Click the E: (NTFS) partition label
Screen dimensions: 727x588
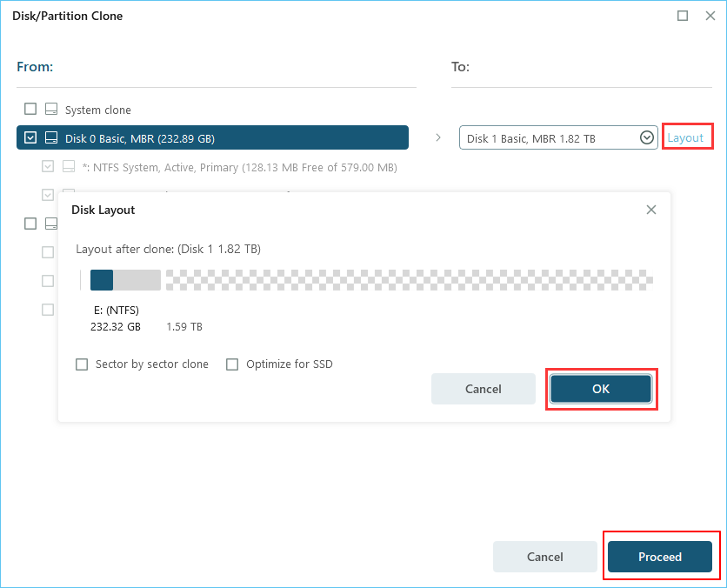117,311
